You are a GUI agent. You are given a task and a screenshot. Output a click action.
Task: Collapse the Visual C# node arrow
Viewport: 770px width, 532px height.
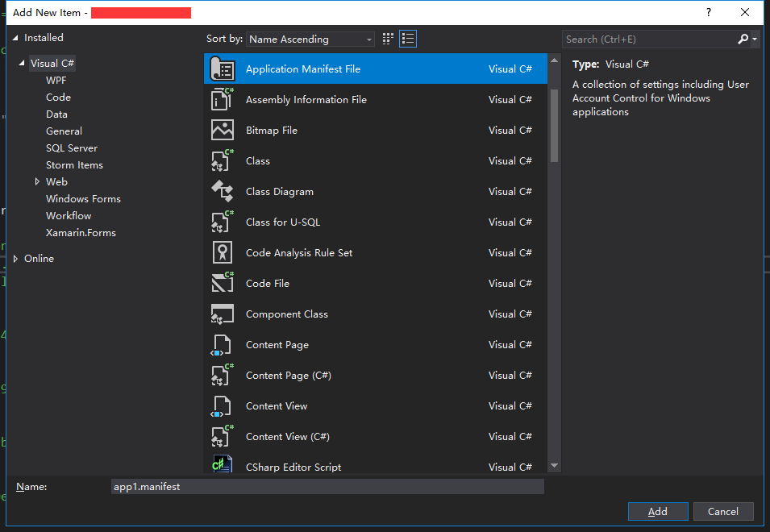pos(22,64)
